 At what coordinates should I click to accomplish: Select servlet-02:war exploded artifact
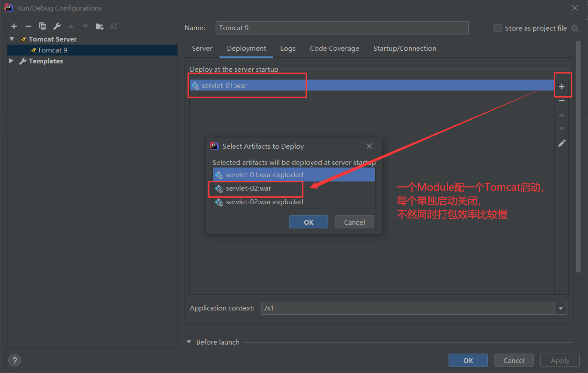pos(294,202)
